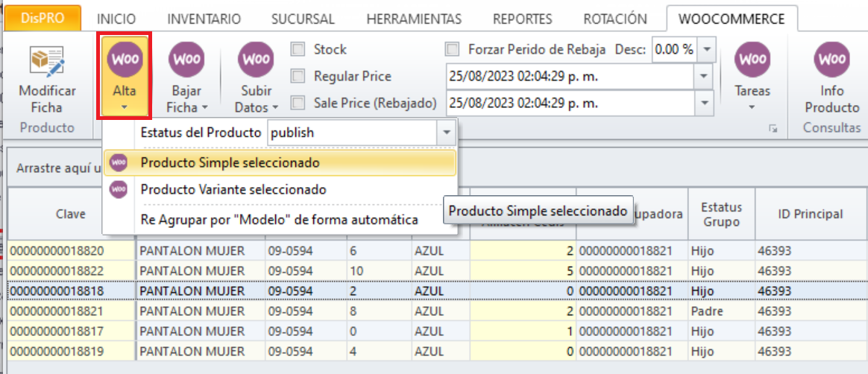Choose Producto Variante seleccionado menu item
This screenshot has width=868, height=374.
tap(280, 189)
